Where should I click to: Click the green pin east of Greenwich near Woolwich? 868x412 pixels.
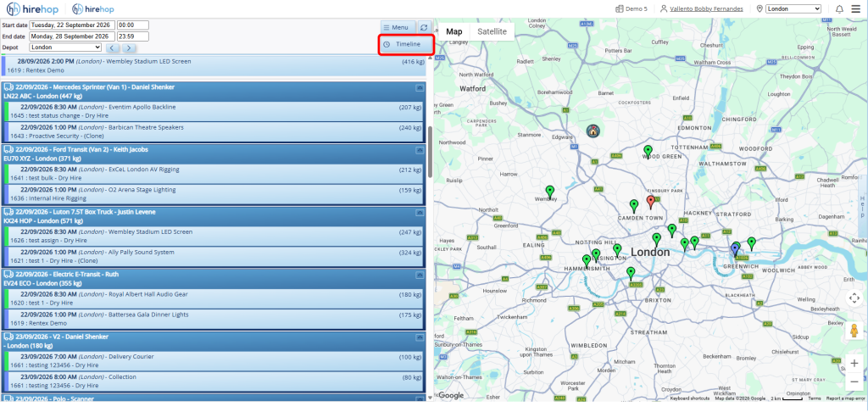[751, 243]
